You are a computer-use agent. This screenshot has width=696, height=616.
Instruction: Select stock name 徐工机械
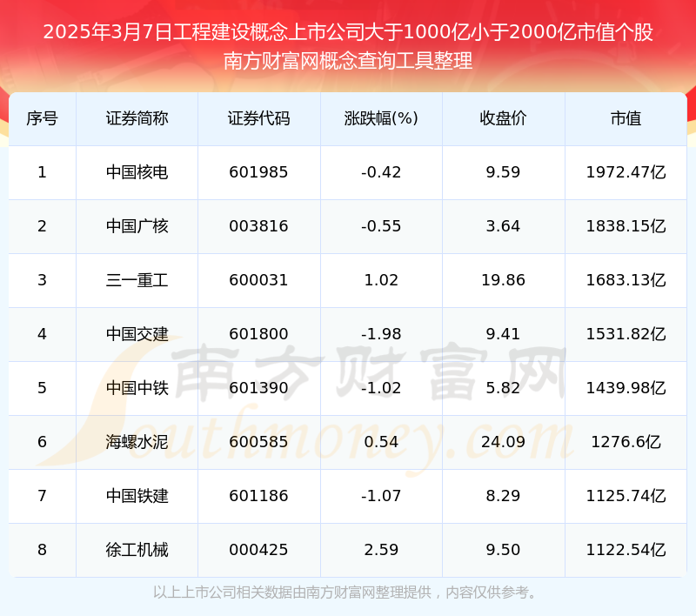[137, 550]
